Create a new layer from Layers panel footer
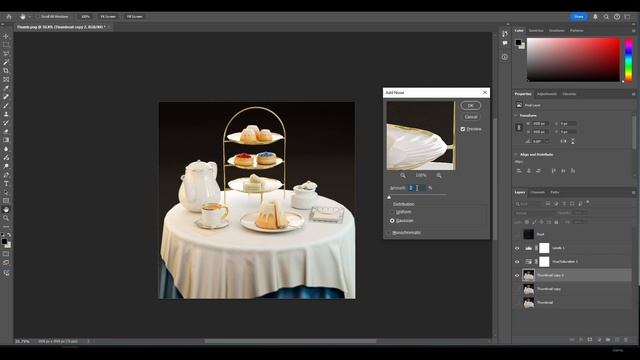The image size is (640, 360). [x=617, y=340]
